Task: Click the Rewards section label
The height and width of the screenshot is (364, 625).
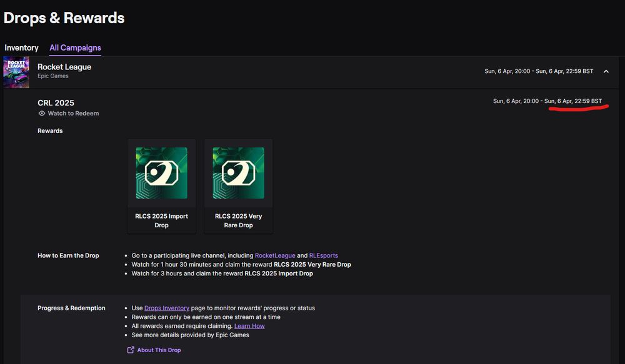Action: click(50, 131)
